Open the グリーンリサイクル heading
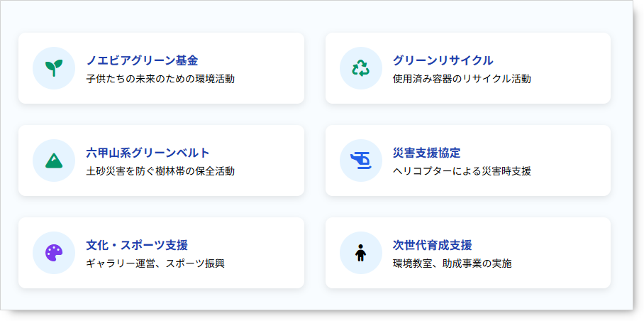The height and width of the screenshot is (321, 644). pos(443,61)
